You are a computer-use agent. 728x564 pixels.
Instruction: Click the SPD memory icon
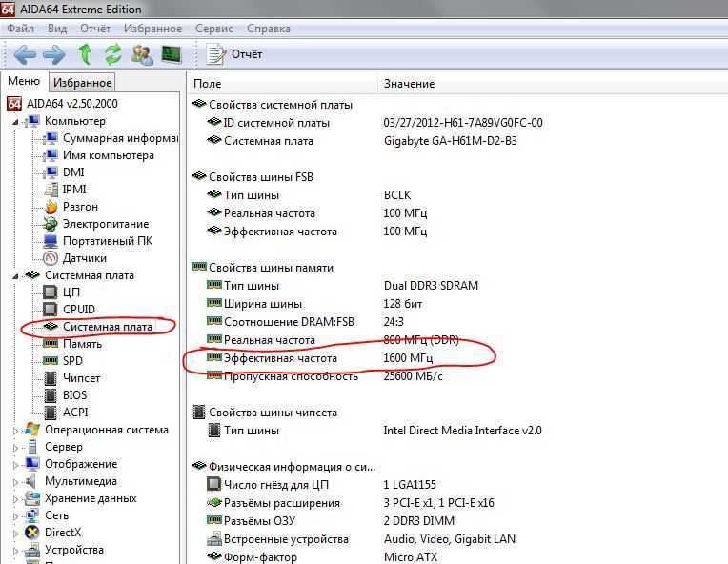click(x=51, y=361)
